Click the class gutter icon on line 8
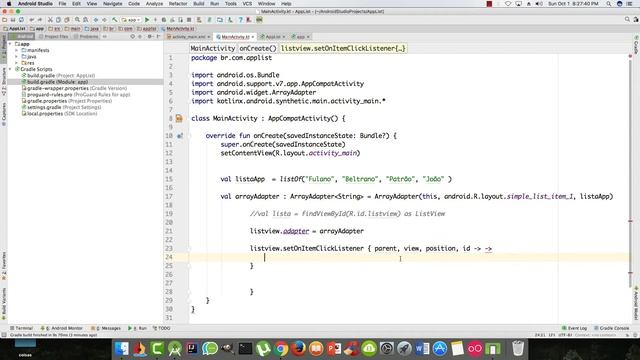 coord(179,118)
